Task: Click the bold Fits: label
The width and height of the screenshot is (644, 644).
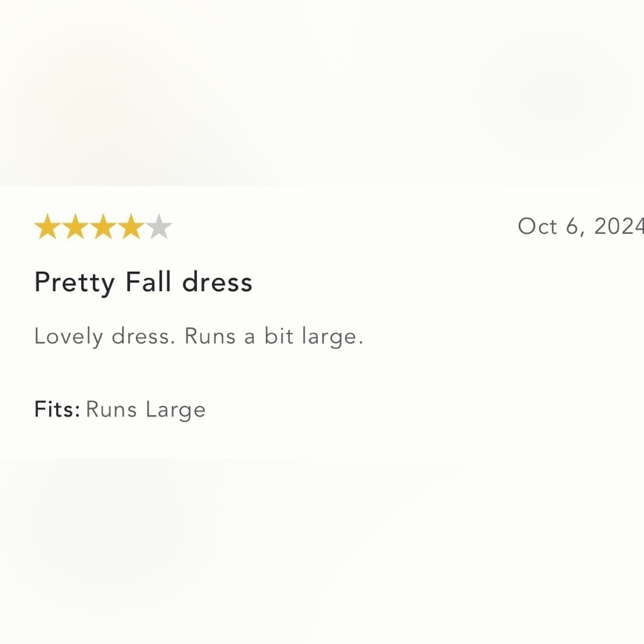Action: pos(57,409)
